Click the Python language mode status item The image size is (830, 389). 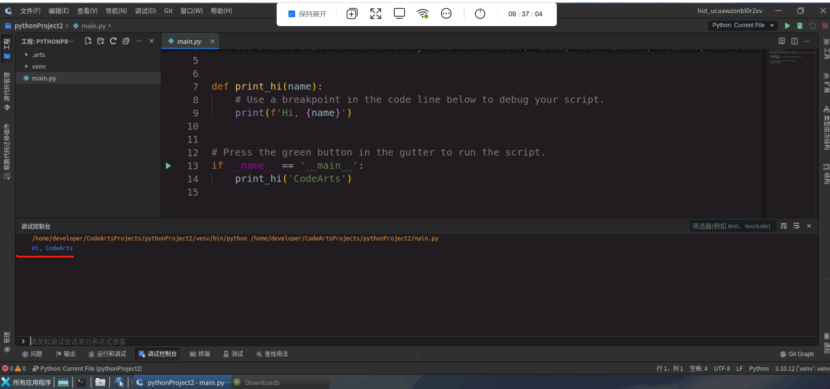(x=759, y=368)
